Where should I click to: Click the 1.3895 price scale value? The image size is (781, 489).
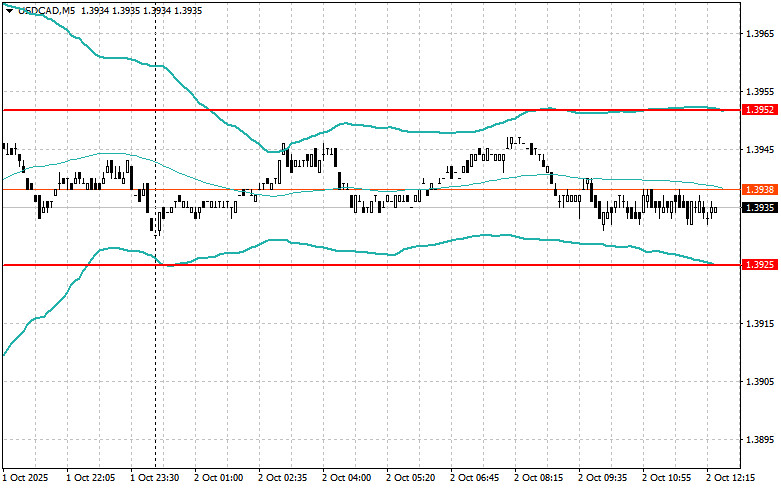760,440
